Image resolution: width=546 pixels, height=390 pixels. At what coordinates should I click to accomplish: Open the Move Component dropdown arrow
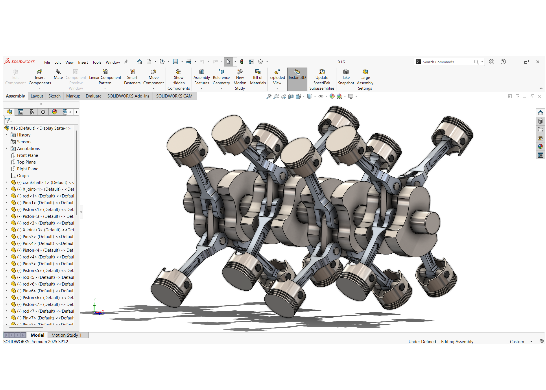(x=153, y=88)
